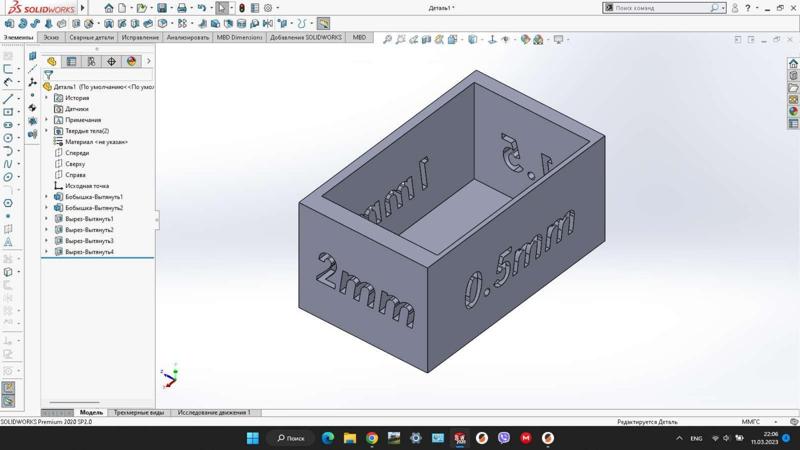
Task: Open a file with the Open folder icon
Action: tap(142, 8)
